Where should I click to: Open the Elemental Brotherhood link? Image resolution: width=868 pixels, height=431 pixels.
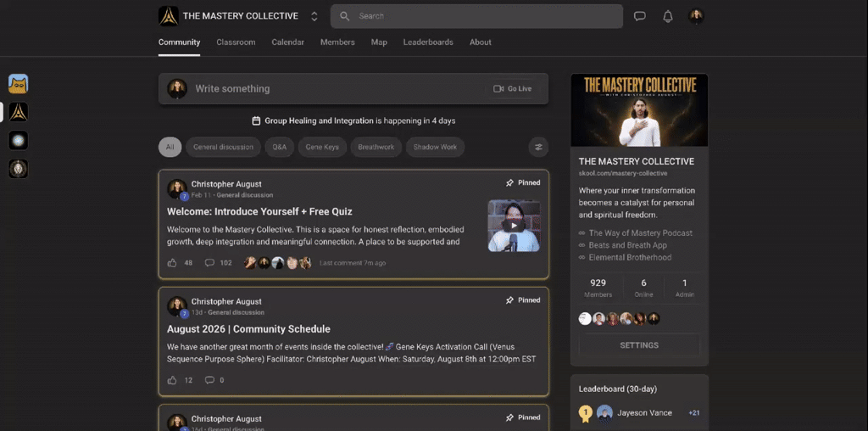pos(630,258)
